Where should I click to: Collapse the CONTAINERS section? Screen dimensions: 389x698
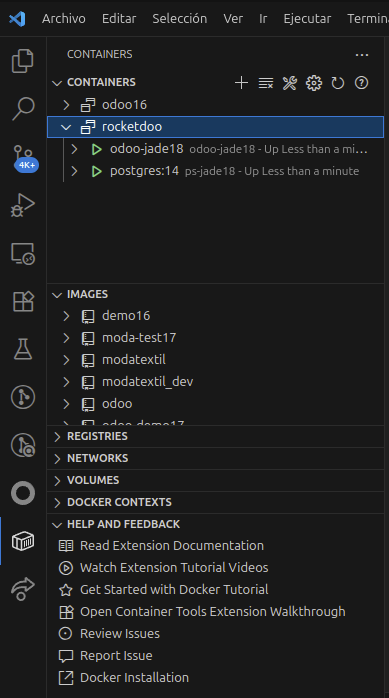point(57,83)
